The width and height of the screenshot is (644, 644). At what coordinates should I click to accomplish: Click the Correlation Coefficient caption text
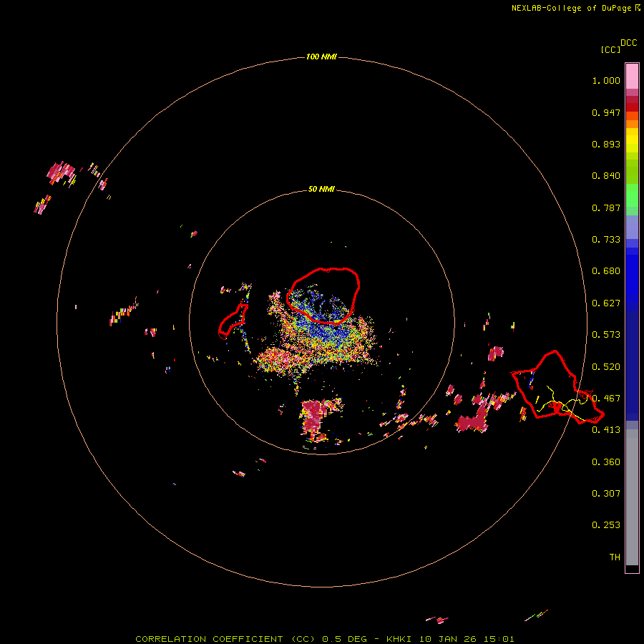[x=324, y=639]
